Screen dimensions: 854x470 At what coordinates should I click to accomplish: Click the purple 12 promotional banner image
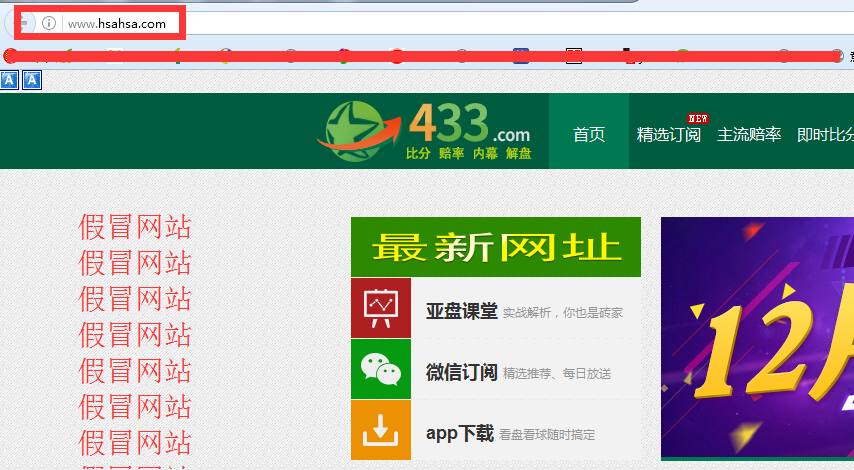point(757,337)
